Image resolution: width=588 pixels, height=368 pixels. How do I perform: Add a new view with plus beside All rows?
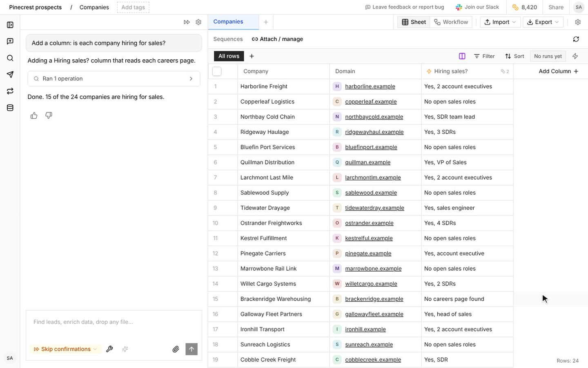click(252, 56)
